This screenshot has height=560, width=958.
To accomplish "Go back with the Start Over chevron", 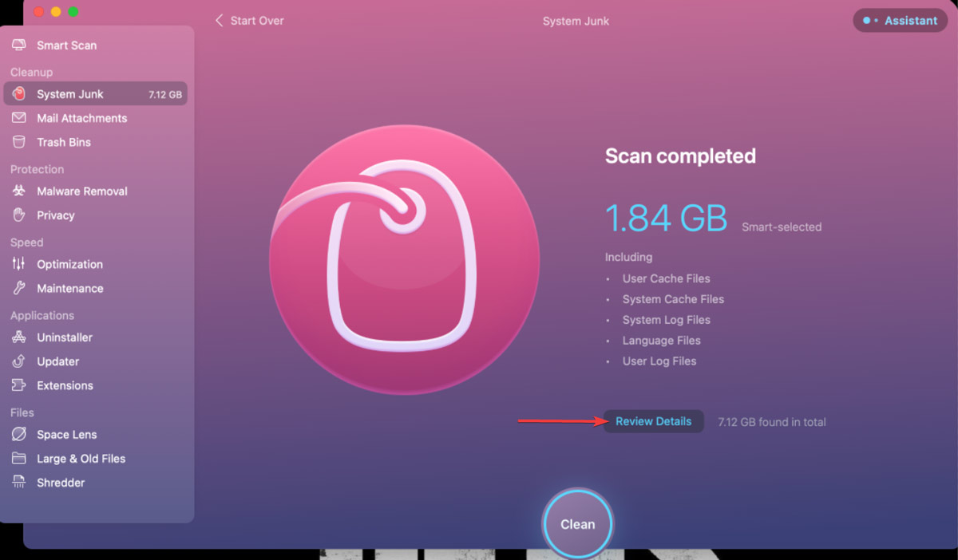I will coord(220,21).
